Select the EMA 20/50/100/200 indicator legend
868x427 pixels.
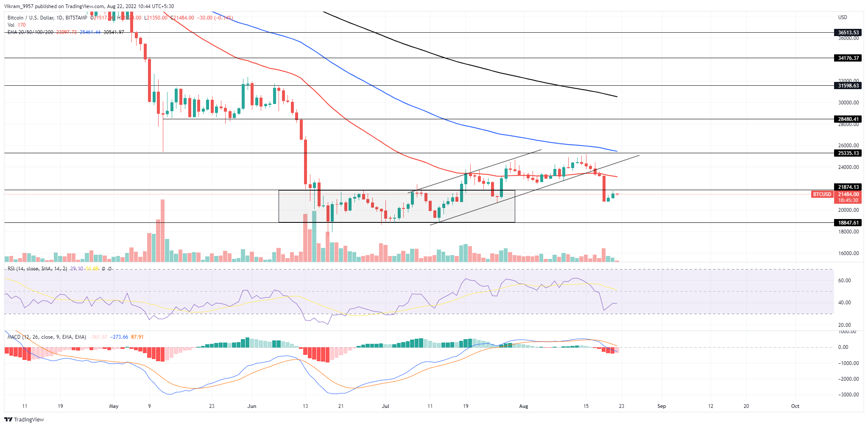tap(31, 32)
